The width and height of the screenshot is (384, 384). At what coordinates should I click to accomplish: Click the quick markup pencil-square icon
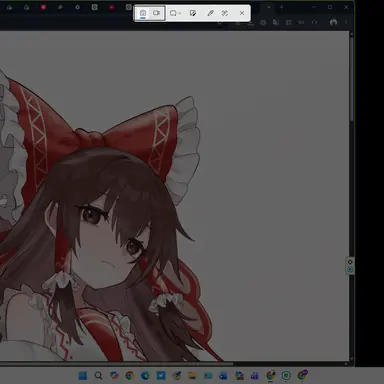[193, 13]
